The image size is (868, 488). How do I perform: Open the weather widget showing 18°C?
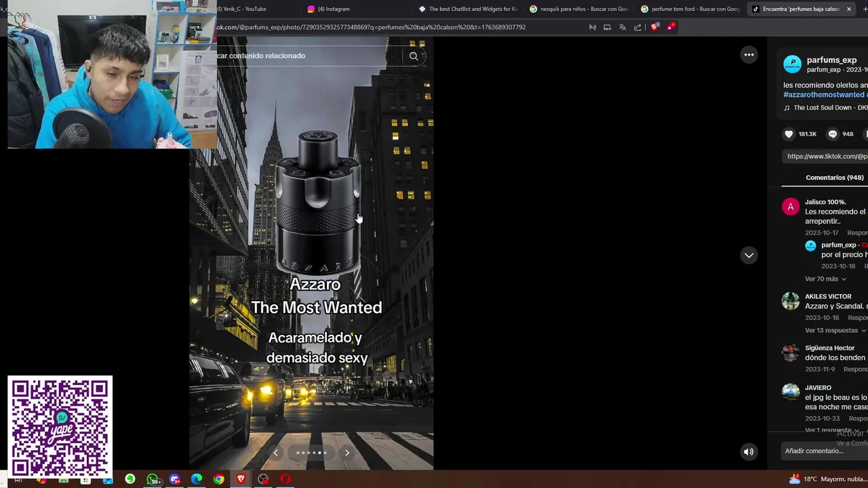[827, 479]
